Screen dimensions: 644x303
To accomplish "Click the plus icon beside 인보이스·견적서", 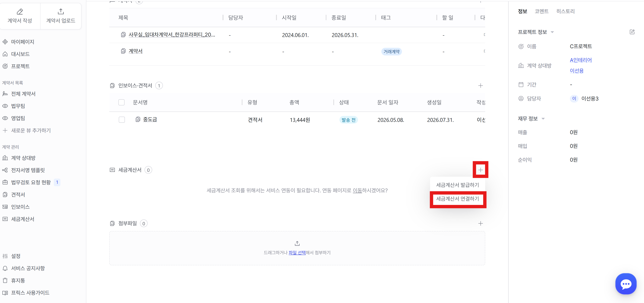I will (x=480, y=86).
